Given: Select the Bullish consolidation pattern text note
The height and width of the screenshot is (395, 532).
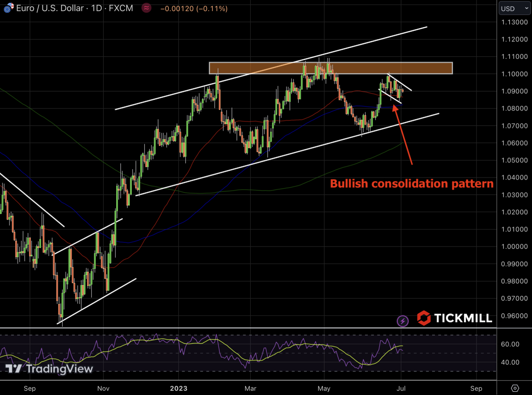Looking at the screenshot, I should pos(412,184).
